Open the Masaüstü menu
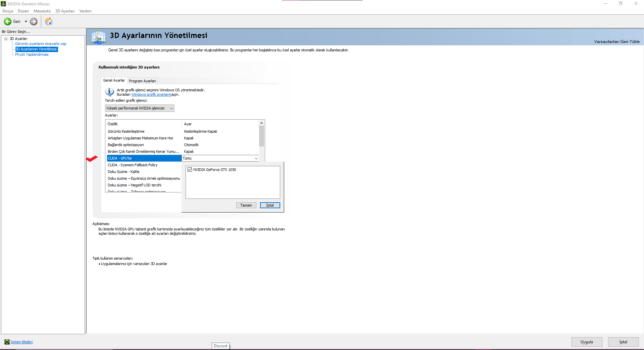This screenshot has height=350, width=644. pyautogui.click(x=42, y=11)
